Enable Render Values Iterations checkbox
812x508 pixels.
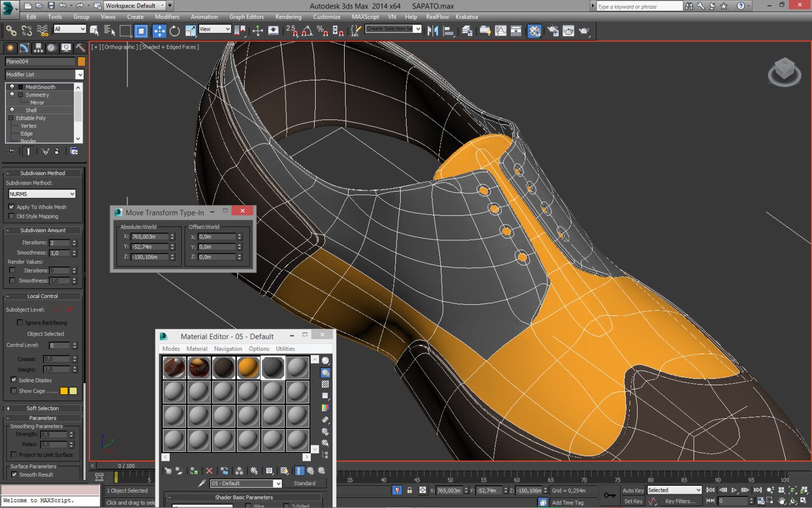pos(12,270)
